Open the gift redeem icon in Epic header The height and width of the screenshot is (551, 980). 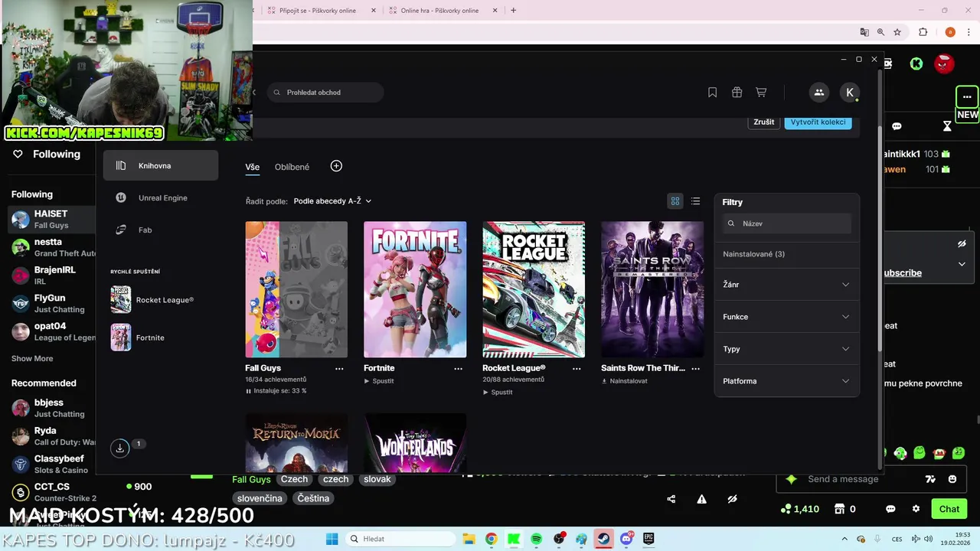pyautogui.click(x=737, y=93)
